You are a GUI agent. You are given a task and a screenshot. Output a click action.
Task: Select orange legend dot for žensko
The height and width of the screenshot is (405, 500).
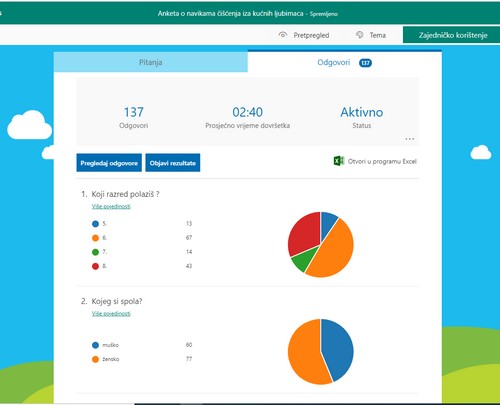(95, 359)
